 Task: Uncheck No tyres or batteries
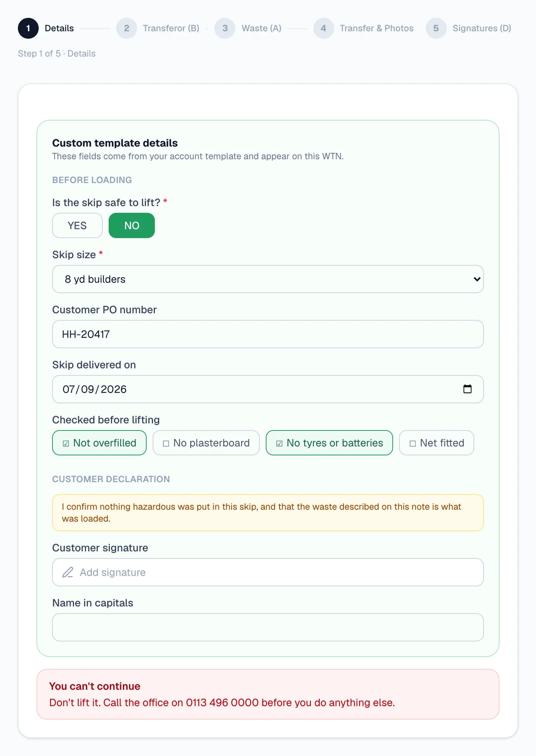pos(329,443)
